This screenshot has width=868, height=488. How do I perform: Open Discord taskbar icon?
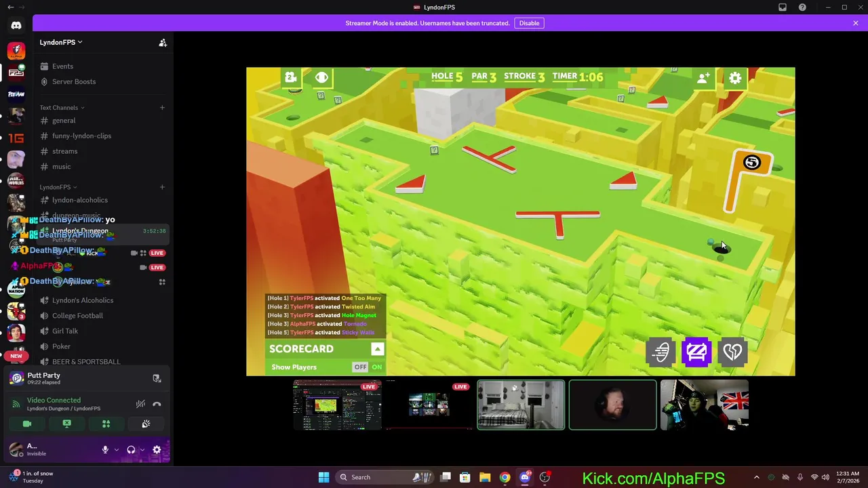coord(525,477)
